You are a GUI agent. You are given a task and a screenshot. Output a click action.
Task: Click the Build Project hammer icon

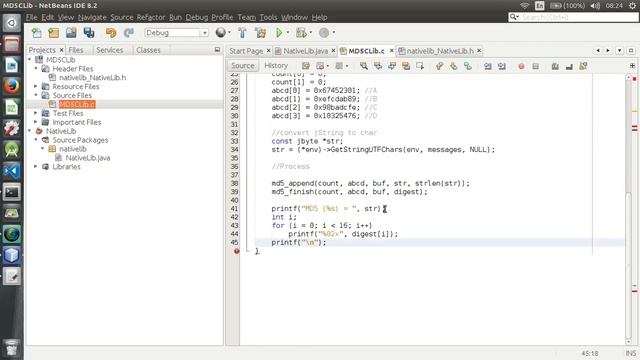(x=242, y=33)
